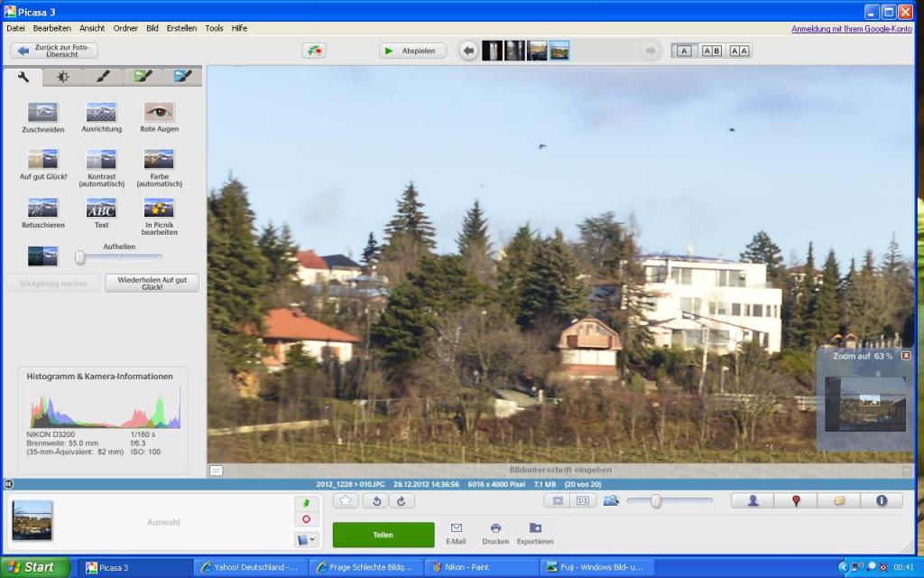Add text with the ABC Text tool
The width and height of the screenshot is (924, 578).
pyautogui.click(x=101, y=213)
